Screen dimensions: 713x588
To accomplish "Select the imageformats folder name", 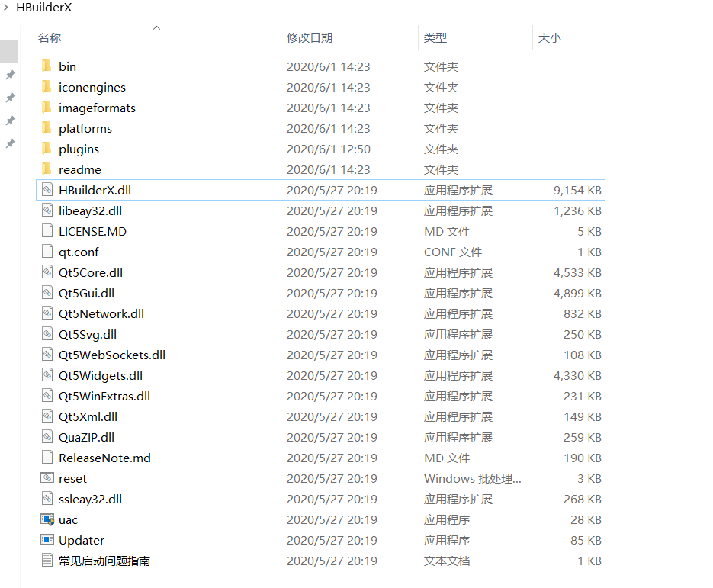I will tap(97, 108).
